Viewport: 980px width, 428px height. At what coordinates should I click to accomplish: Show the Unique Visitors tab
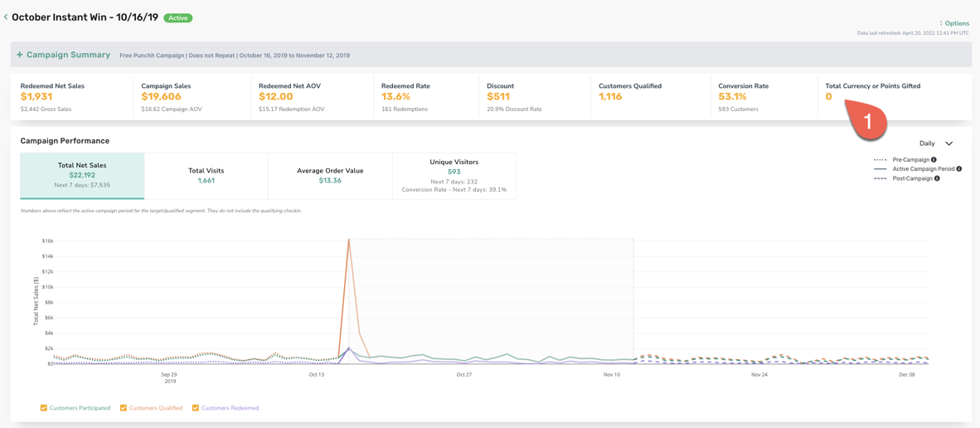454,176
